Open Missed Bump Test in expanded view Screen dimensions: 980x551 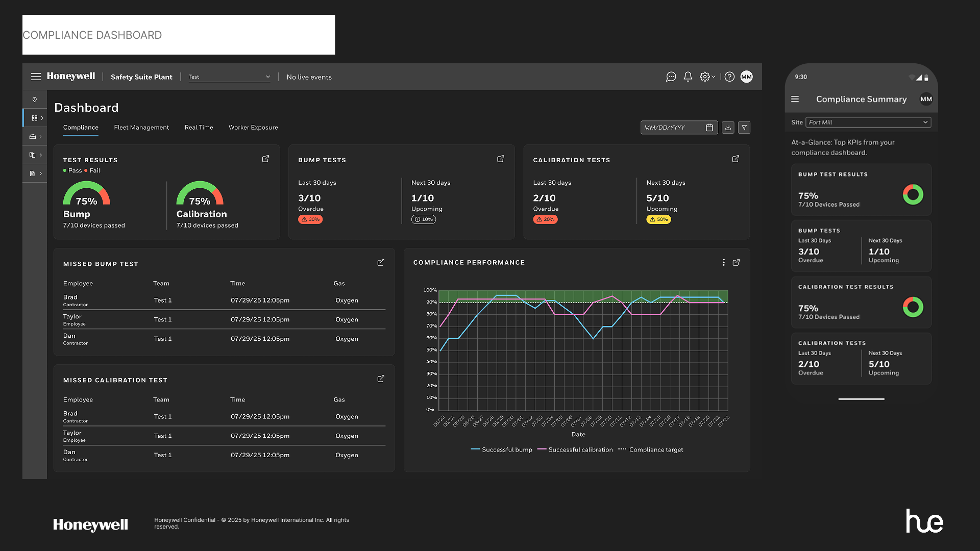coord(381,262)
